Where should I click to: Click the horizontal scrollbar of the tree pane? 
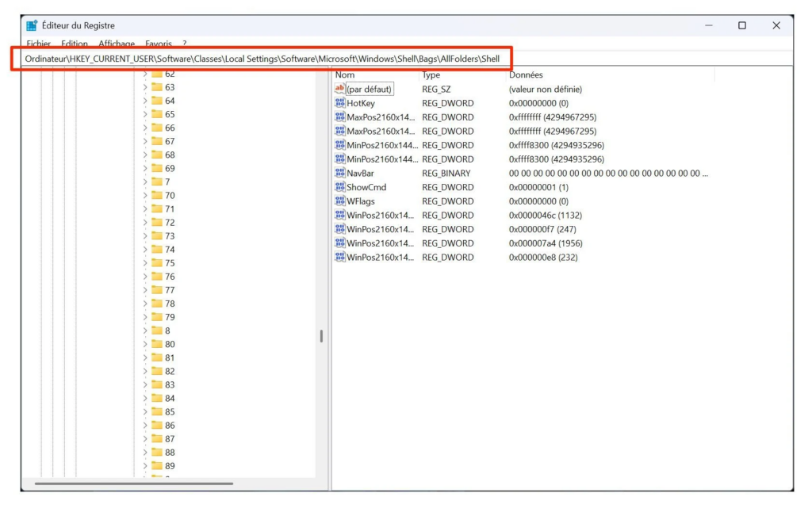pyautogui.click(x=133, y=483)
